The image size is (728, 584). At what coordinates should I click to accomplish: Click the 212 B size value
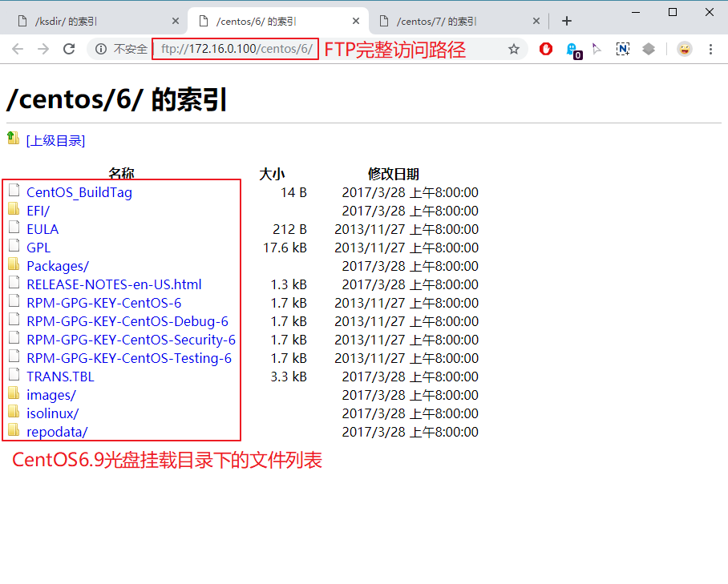[290, 229]
